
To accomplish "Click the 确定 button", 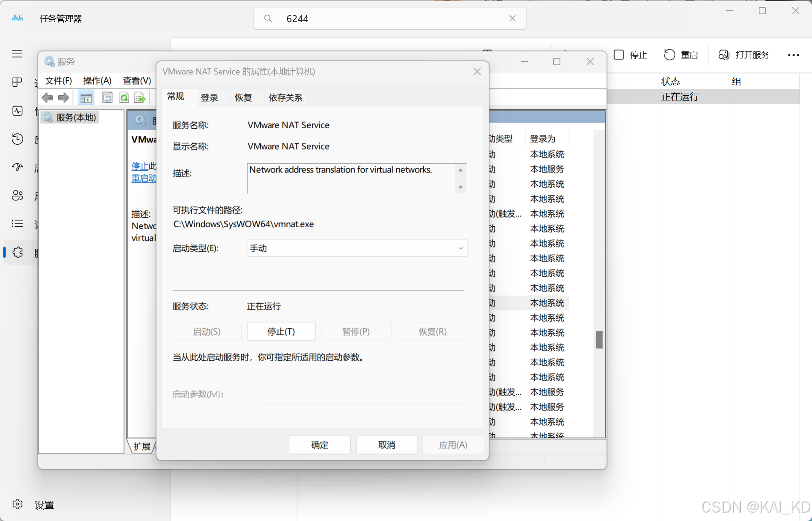I will tap(320, 445).
